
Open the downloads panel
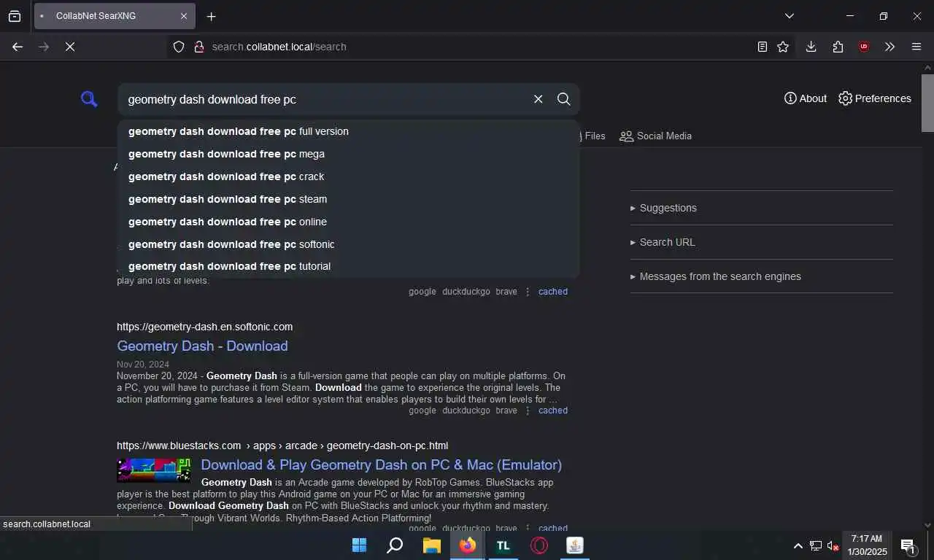[x=811, y=47]
